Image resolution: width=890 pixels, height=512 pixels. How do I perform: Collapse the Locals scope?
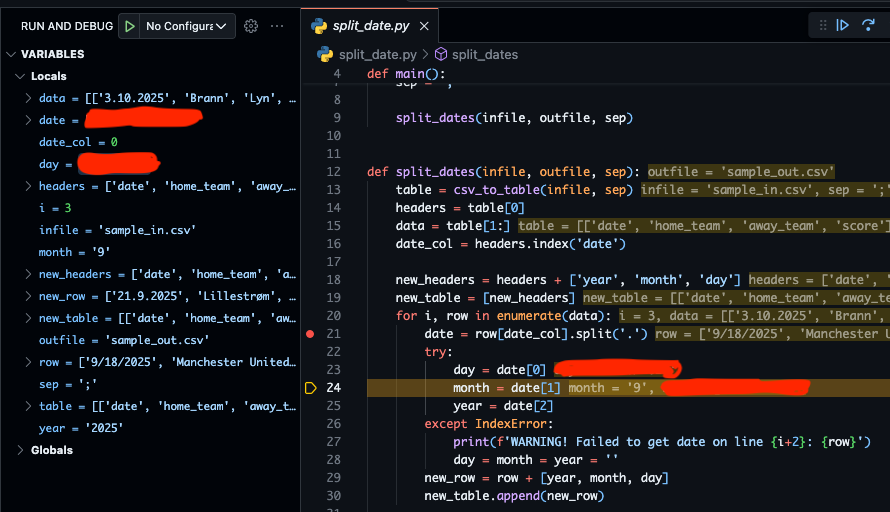pyautogui.click(x=20, y=76)
